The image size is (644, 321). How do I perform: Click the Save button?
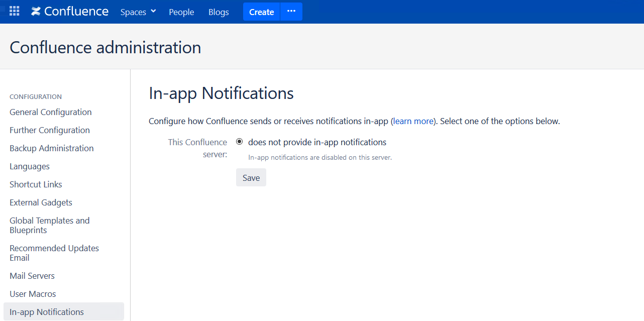coord(251,177)
